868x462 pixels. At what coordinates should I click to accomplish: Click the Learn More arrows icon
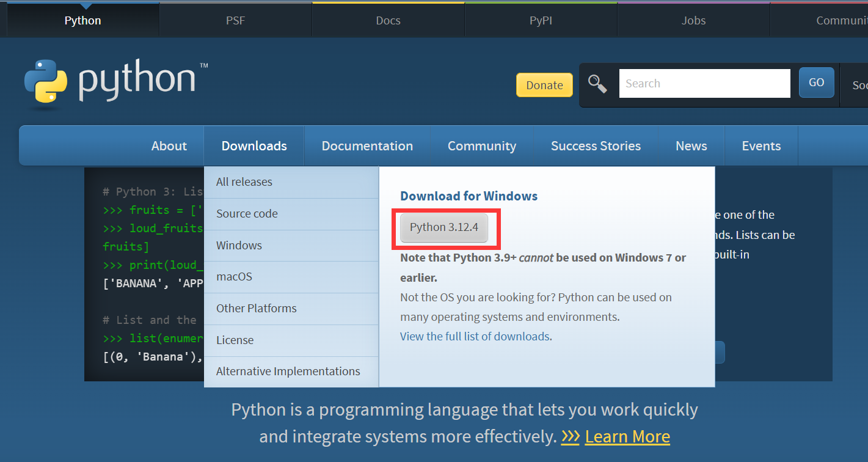(x=570, y=436)
